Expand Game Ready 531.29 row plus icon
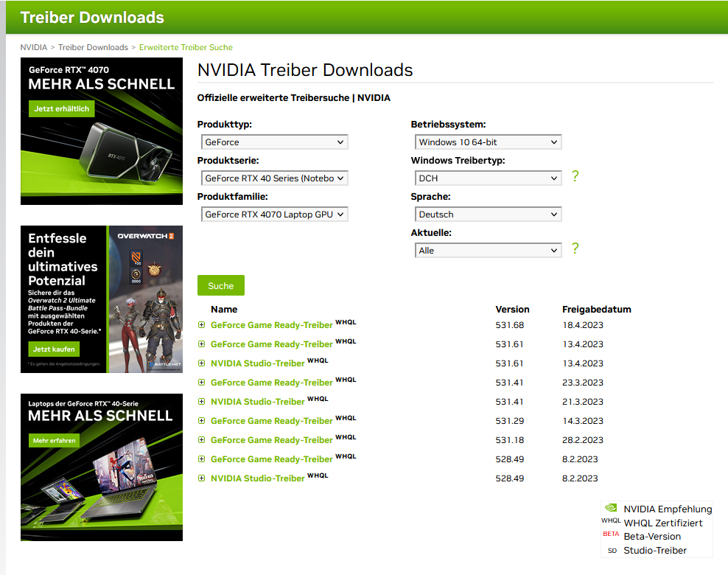 click(x=201, y=421)
